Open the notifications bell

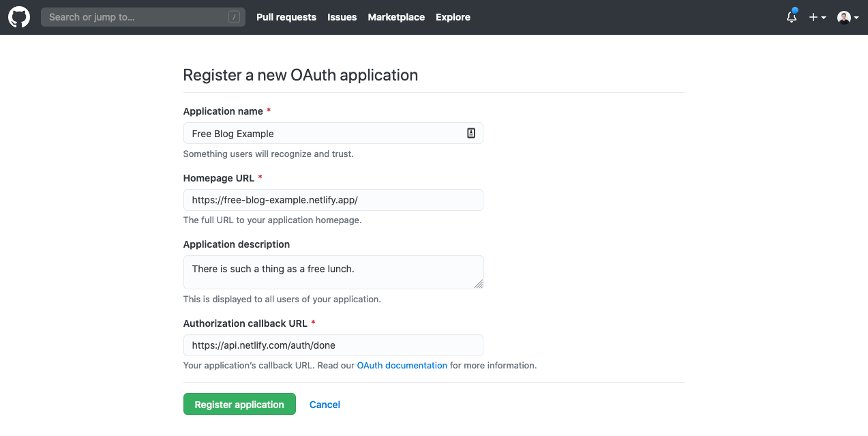coord(792,17)
